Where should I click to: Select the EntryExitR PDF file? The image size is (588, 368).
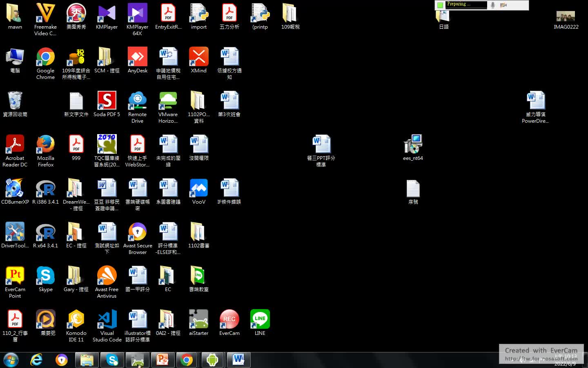tap(168, 16)
